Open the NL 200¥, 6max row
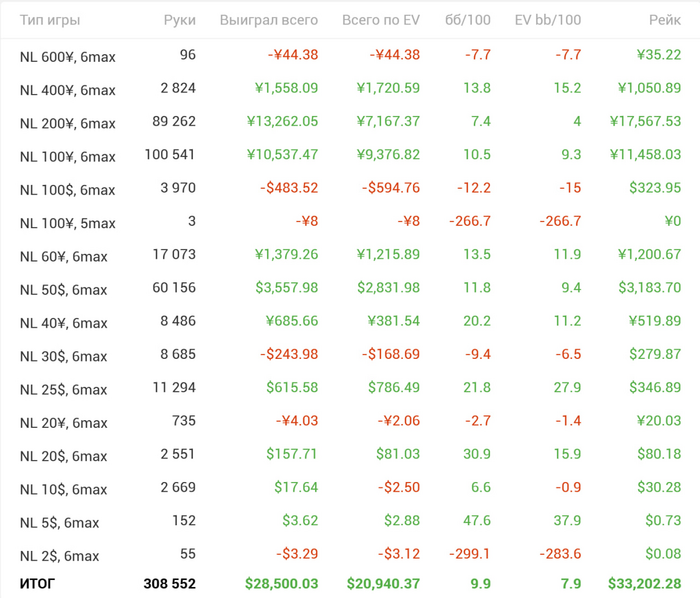 point(350,122)
